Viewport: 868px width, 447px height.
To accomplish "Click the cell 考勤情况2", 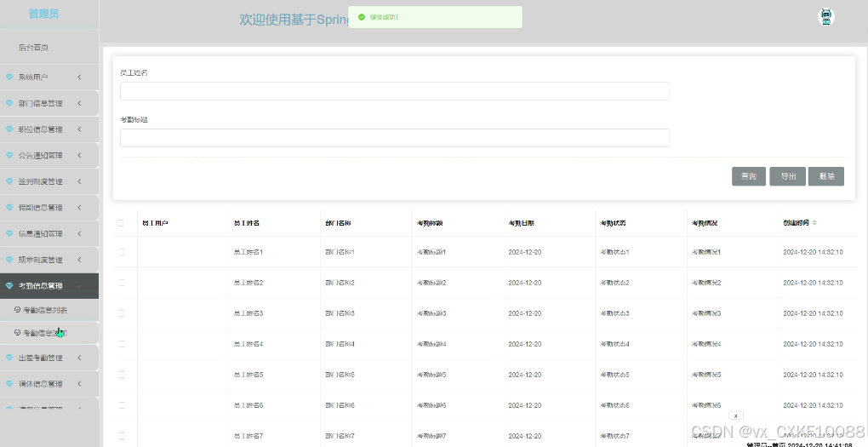I will point(706,283).
